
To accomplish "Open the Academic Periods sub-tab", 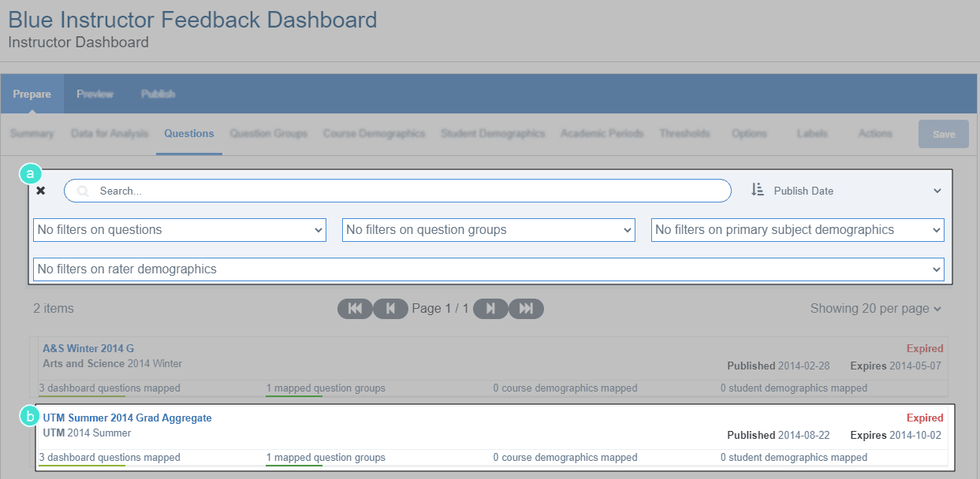I will [602, 134].
